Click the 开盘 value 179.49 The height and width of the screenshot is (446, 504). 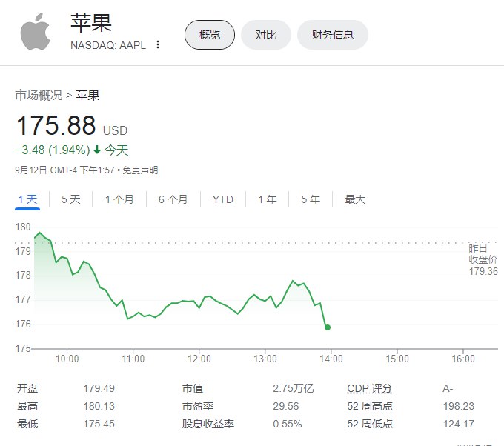(x=99, y=388)
